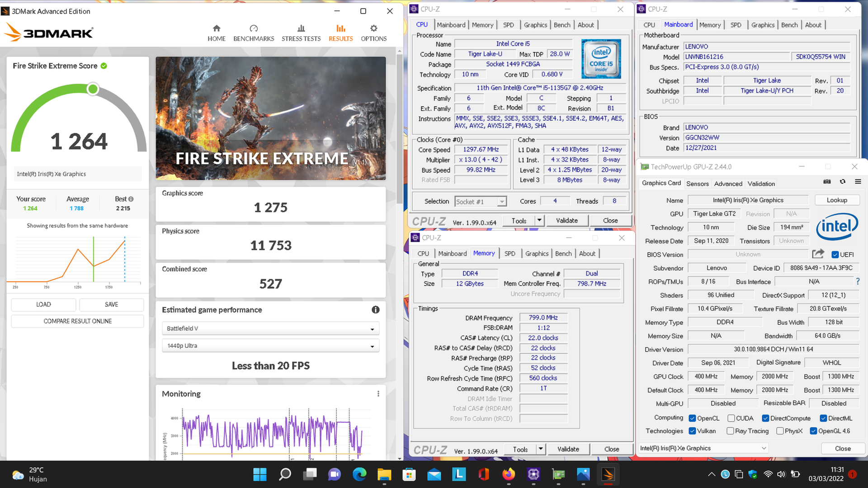Switch to Bench tab in CPU-Z CPU window
The height and width of the screenshot is (488, 868).
point(562,25)
